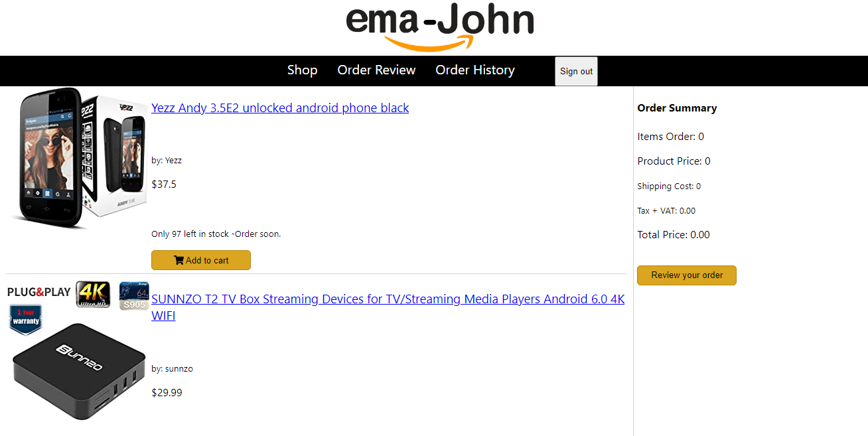
Task: Add the Yezz Andy phone to cart
Action: click(201, 260)
